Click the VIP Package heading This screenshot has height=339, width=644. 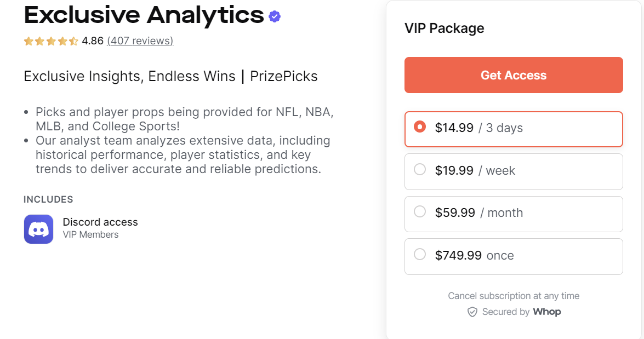click(444, 28)
